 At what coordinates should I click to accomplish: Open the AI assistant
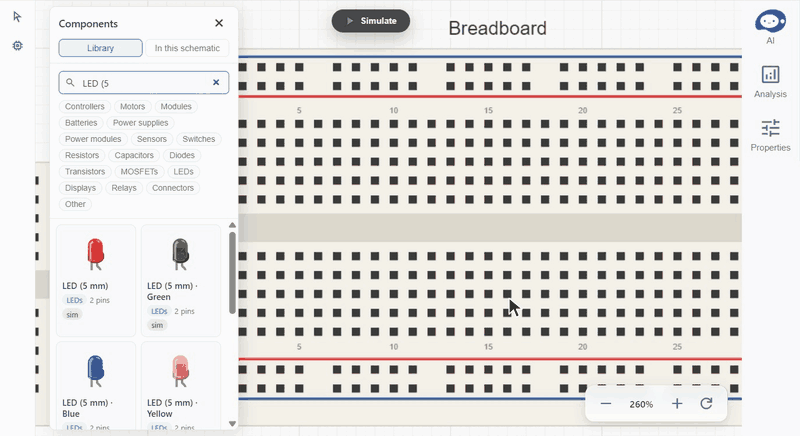coord(770,27)
